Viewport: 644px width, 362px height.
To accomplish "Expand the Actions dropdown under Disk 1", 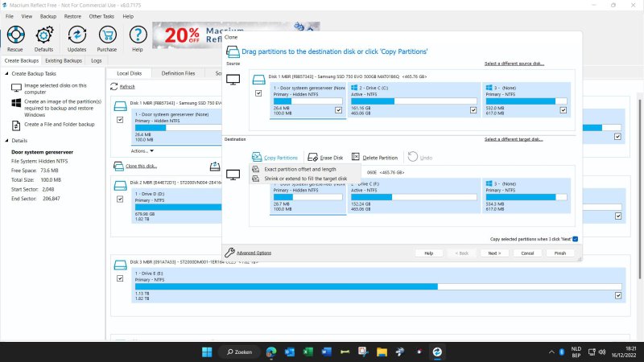I will 142,151.
